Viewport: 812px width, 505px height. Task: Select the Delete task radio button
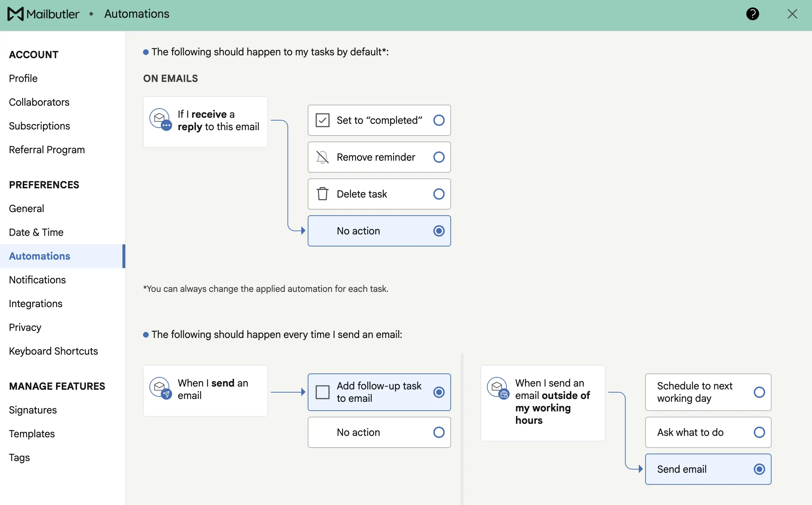coord(439,194)
